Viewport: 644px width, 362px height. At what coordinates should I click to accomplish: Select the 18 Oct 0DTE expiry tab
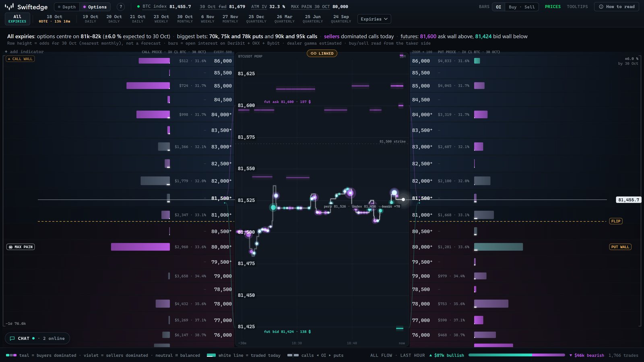coord(54,19)
